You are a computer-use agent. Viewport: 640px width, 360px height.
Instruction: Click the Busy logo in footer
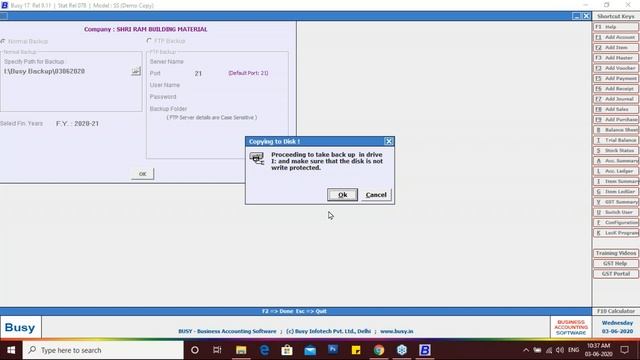(20, 327)
